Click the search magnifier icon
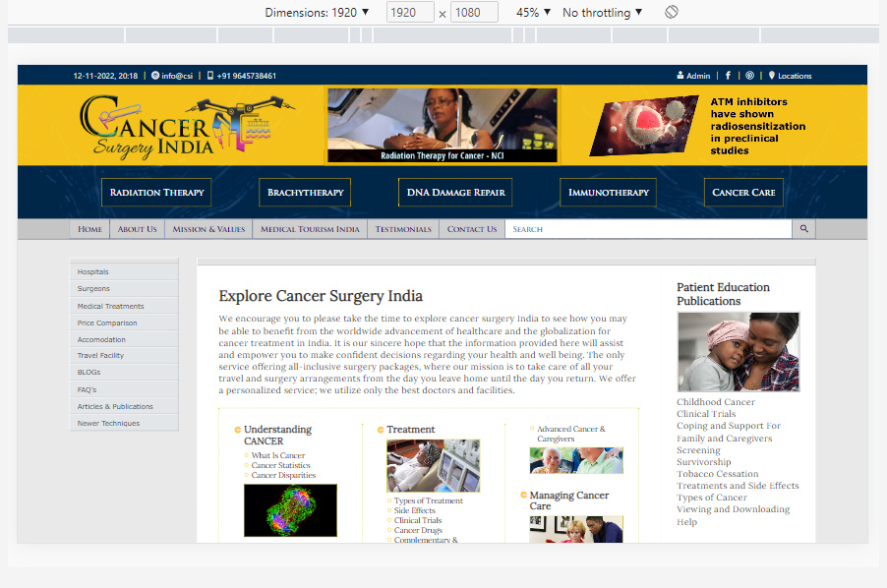The width and height of the screenshot is (887, 588). [803, 229]
